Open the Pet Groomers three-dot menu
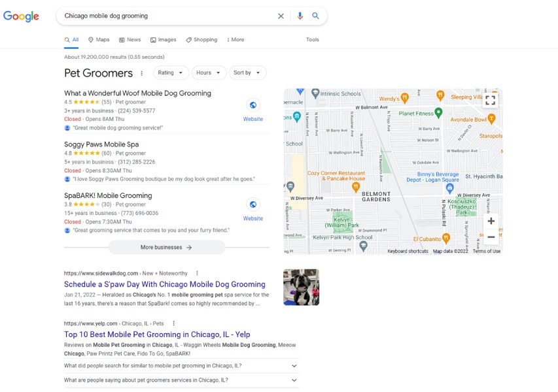 click(x=142, y=73)
